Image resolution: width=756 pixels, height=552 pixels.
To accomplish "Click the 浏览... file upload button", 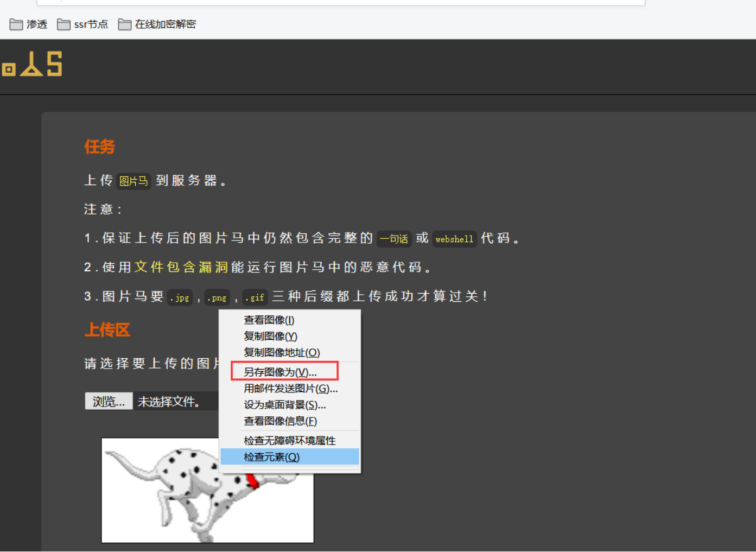I will coord(108,401).
